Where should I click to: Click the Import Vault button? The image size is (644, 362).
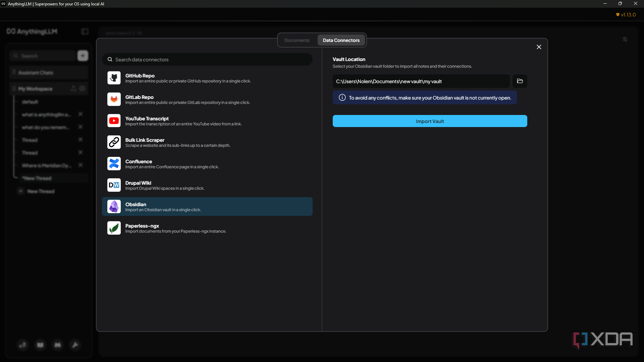tap(430, 121)
